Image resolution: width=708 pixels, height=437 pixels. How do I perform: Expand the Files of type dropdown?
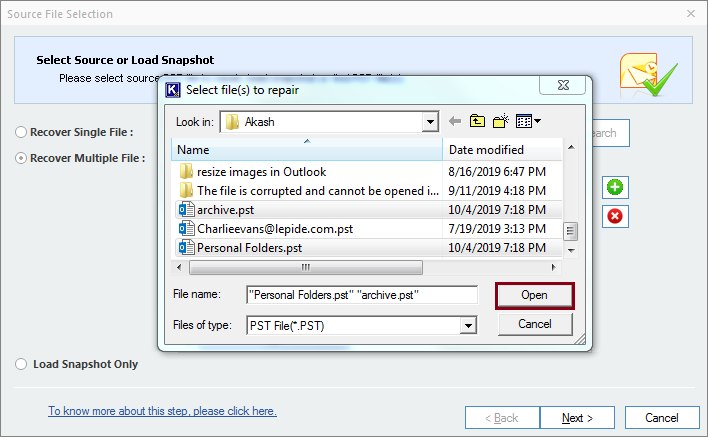468,326
